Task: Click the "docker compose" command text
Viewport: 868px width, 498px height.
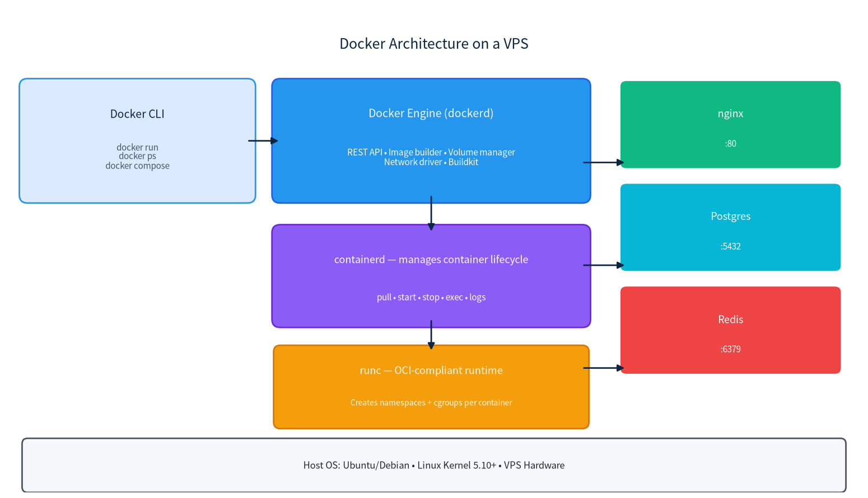Action: click(x=137, y=166)
